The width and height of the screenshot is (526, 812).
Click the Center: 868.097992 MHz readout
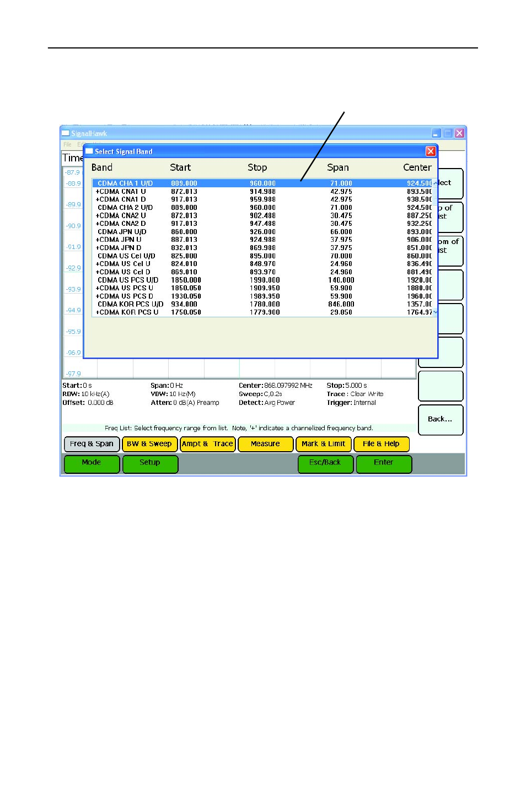pos(276,386)
